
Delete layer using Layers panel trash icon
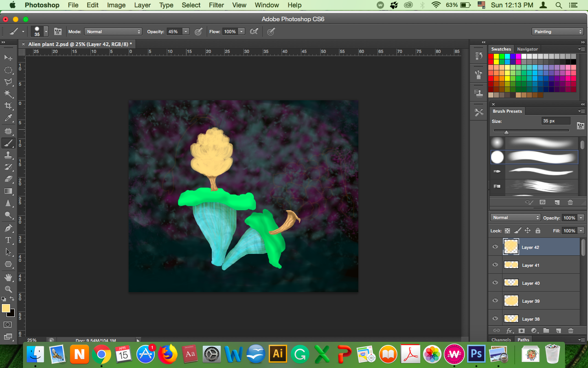571,330
